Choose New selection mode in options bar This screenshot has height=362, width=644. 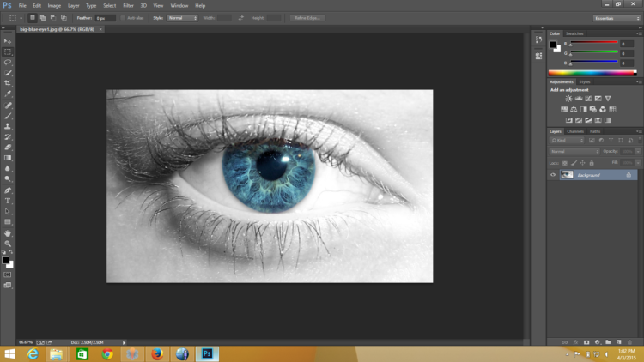(33, 18)
